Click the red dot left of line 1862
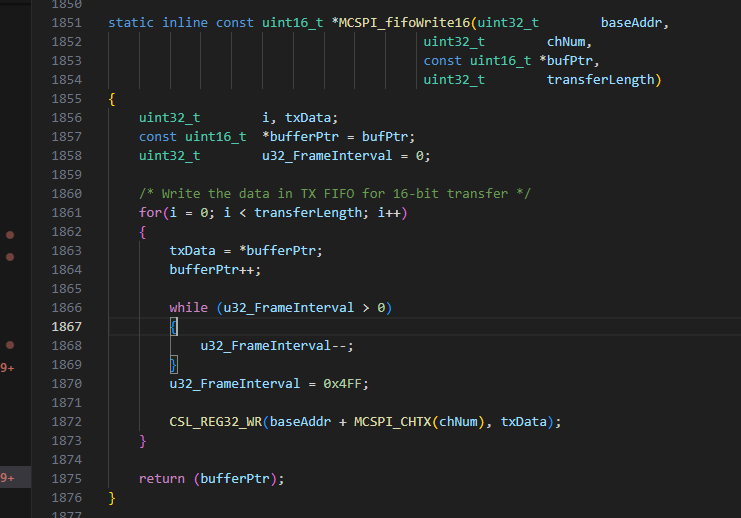The height and width of the screenshot is (518, 741). pyautogui.click(x=9, y=235)
